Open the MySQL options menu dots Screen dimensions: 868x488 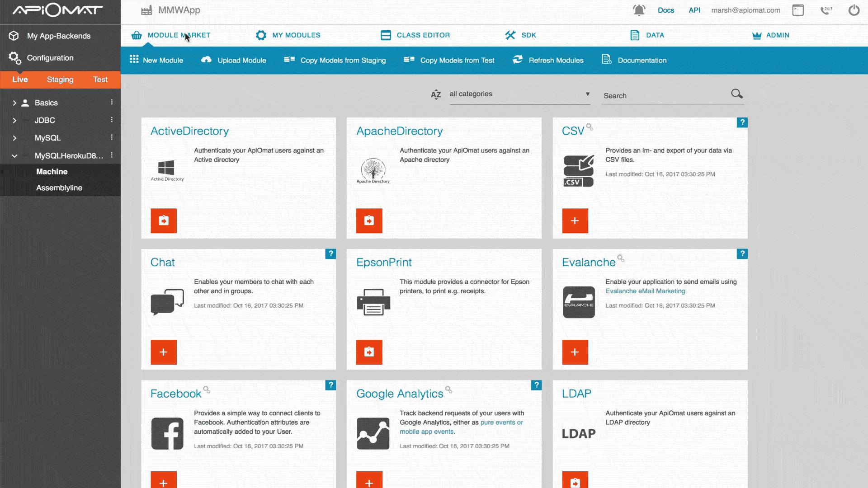112,137
